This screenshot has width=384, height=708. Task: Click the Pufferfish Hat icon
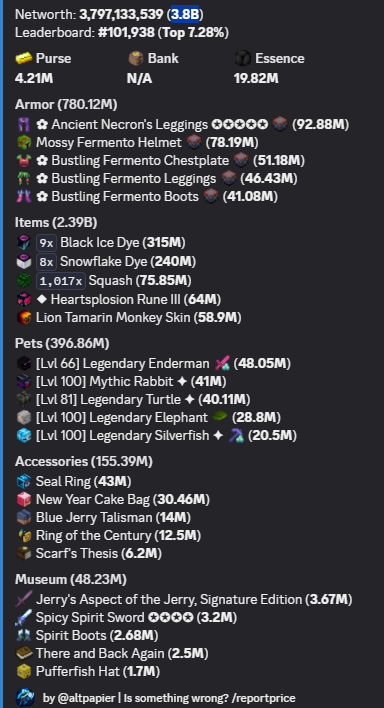23,671
